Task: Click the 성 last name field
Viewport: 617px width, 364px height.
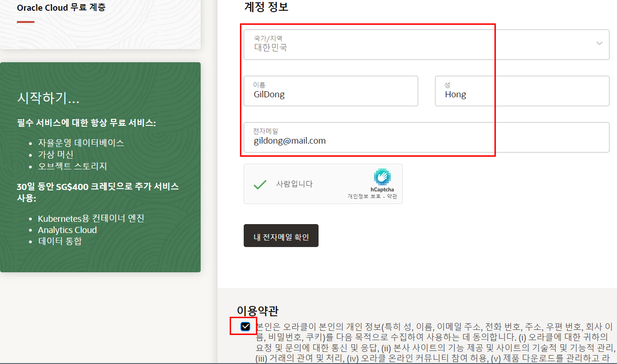Action: [522, 91]
